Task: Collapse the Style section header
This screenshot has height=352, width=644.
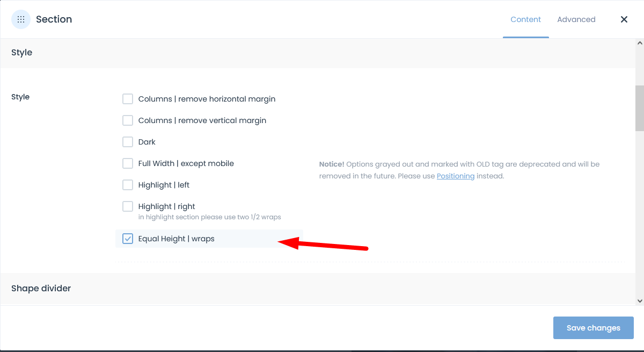Action: (x=318, y=53)
